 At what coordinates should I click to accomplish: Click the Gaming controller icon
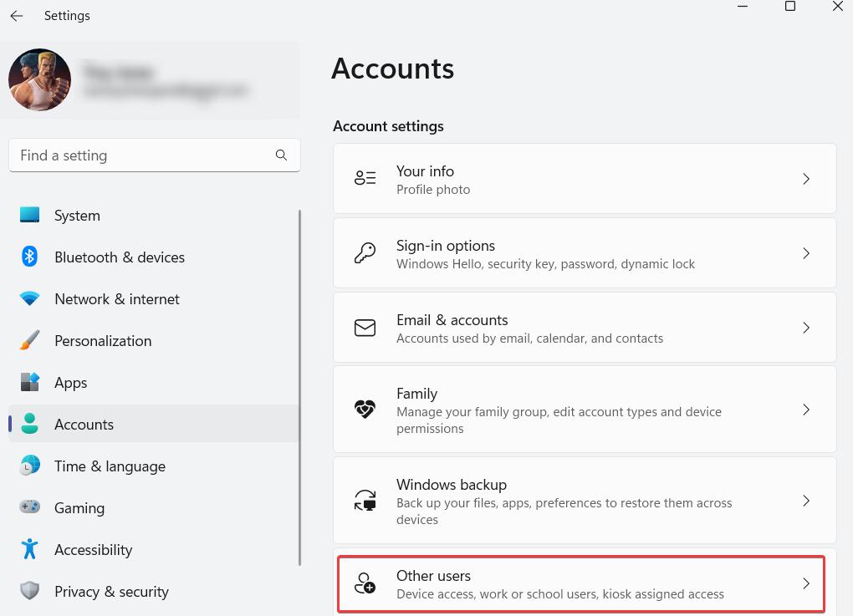(x=30, y=507)
